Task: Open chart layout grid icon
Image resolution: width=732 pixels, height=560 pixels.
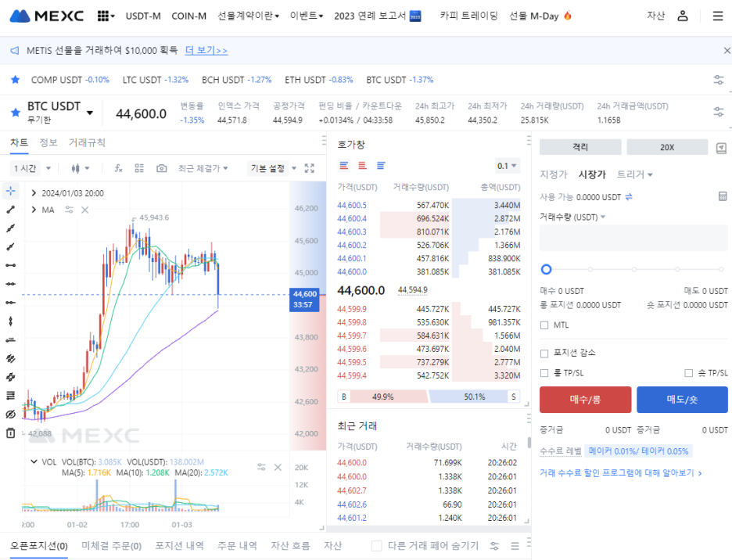Action: pos(139,168)
